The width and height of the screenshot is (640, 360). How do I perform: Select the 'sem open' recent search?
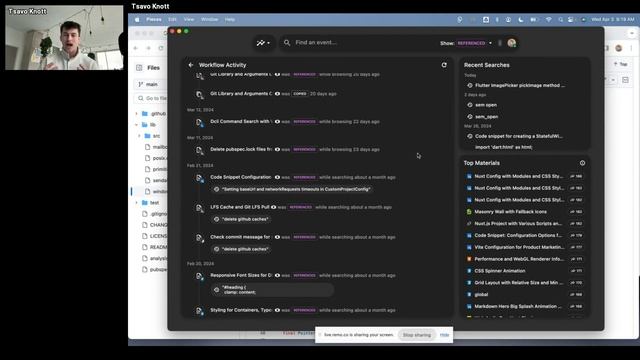(486, 105)
